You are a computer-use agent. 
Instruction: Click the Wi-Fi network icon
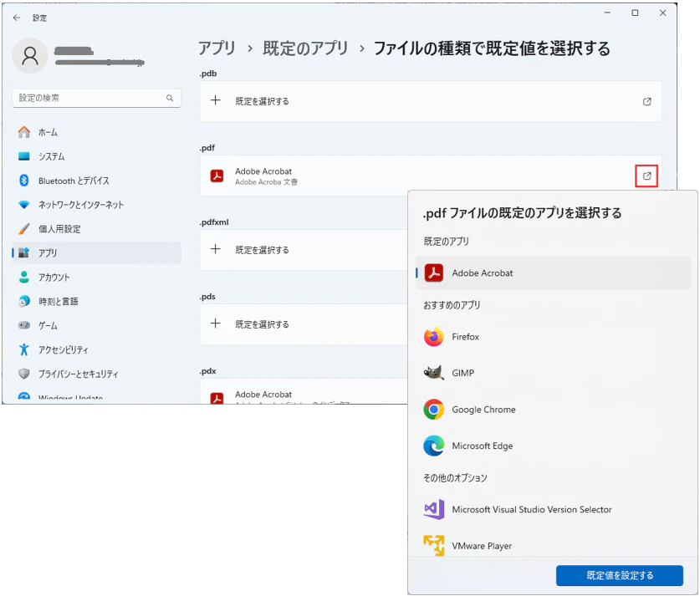click(x=24, y=205)
